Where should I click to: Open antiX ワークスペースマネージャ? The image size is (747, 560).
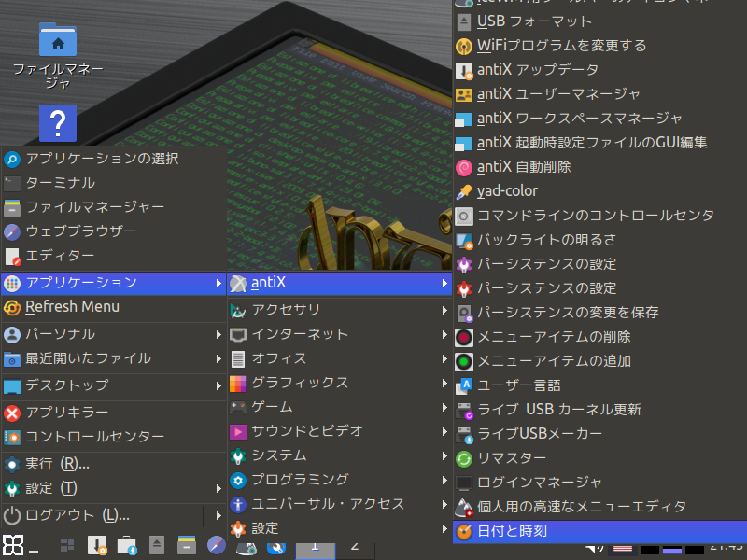pyautogui.click(x=599, y=119)
